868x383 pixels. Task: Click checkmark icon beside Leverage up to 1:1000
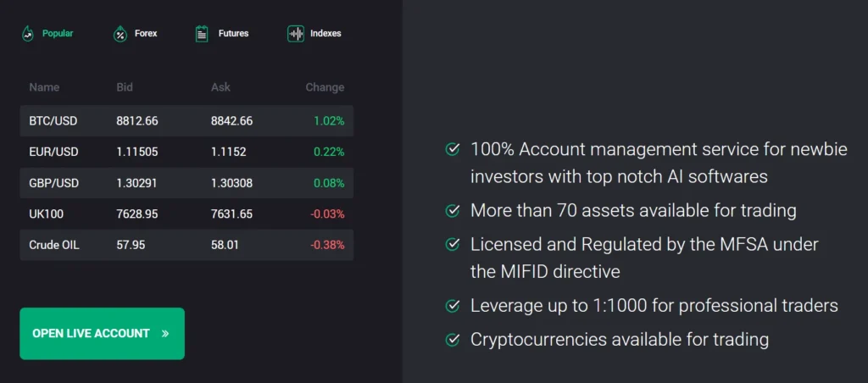453,306
